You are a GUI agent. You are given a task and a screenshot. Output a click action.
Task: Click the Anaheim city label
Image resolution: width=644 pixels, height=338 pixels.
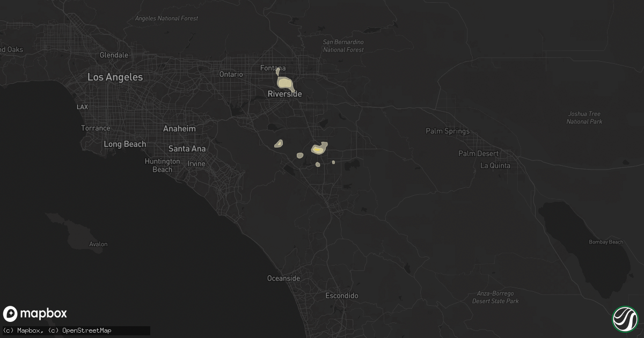180,129
